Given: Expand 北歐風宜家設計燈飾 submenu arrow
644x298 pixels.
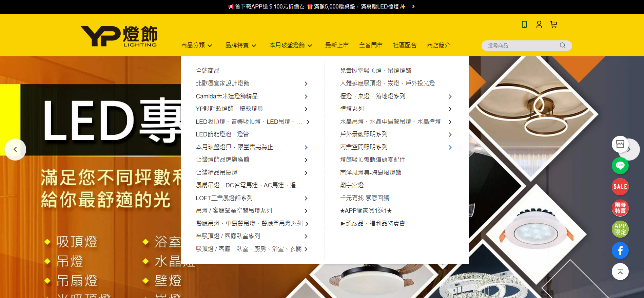Looking at the screenshot, I should [306, 83].
